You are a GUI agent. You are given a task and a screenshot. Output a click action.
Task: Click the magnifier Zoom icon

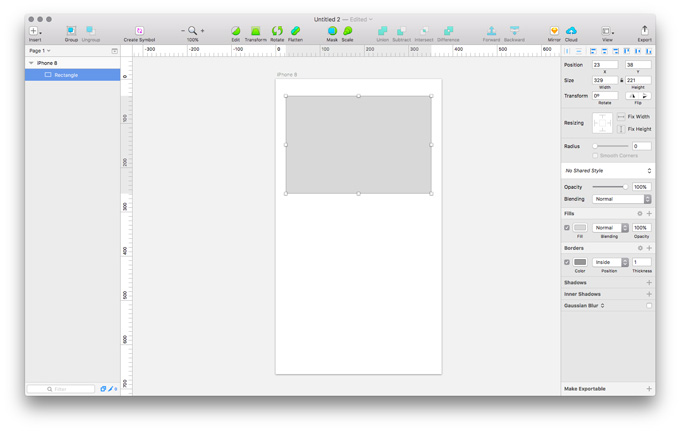[x=193, y=31]
